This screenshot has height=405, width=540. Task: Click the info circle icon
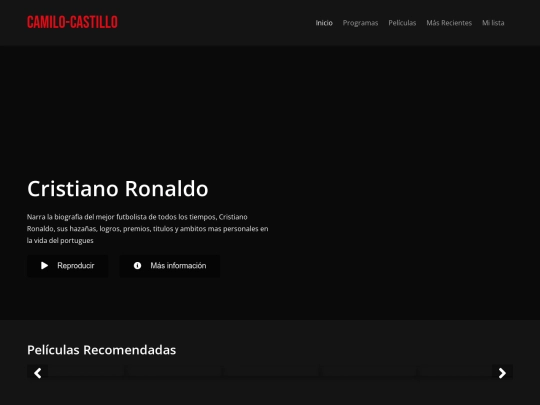tap(137, 266)
